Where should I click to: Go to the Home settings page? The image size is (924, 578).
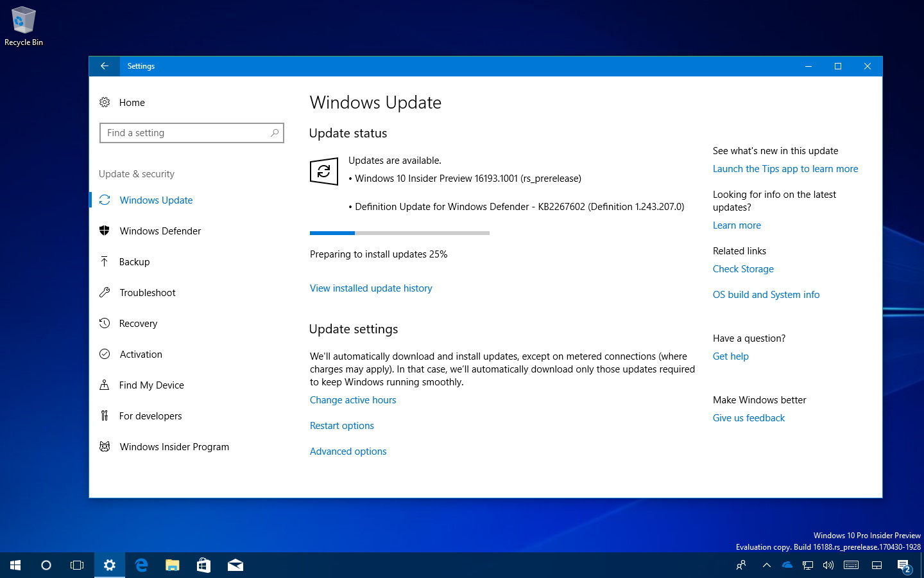[x=132, y=102]
